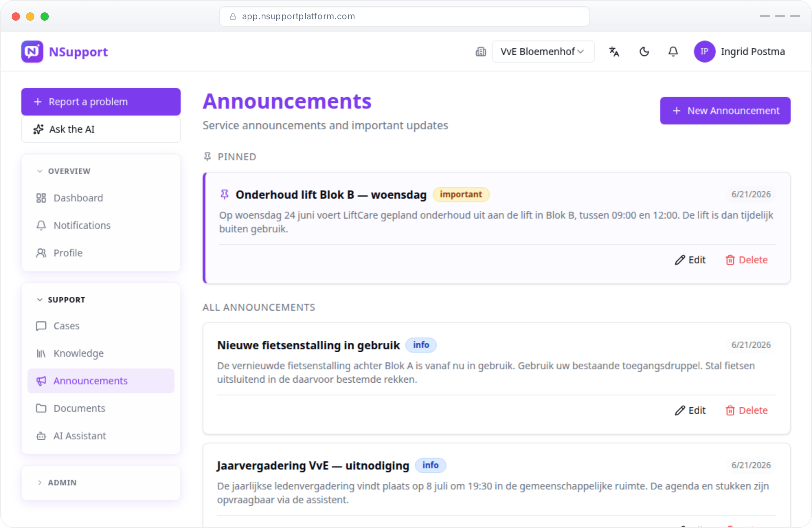Open the language translation icon
812x528 pixels.
(x=614, y=52)
